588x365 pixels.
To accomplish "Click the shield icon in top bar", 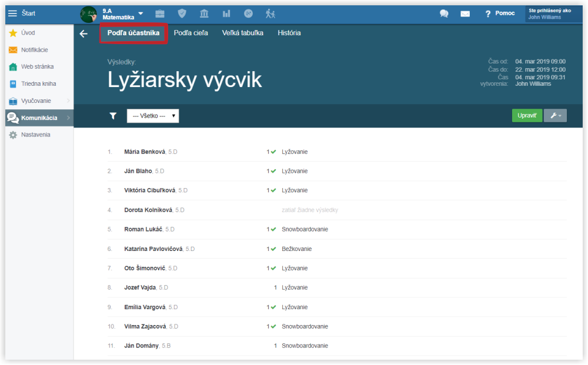I will 182,14.
